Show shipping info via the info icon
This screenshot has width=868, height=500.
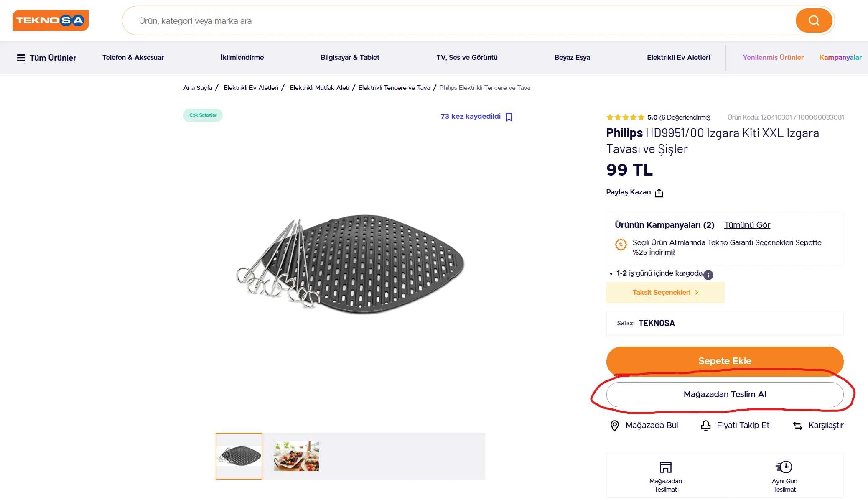708,275
